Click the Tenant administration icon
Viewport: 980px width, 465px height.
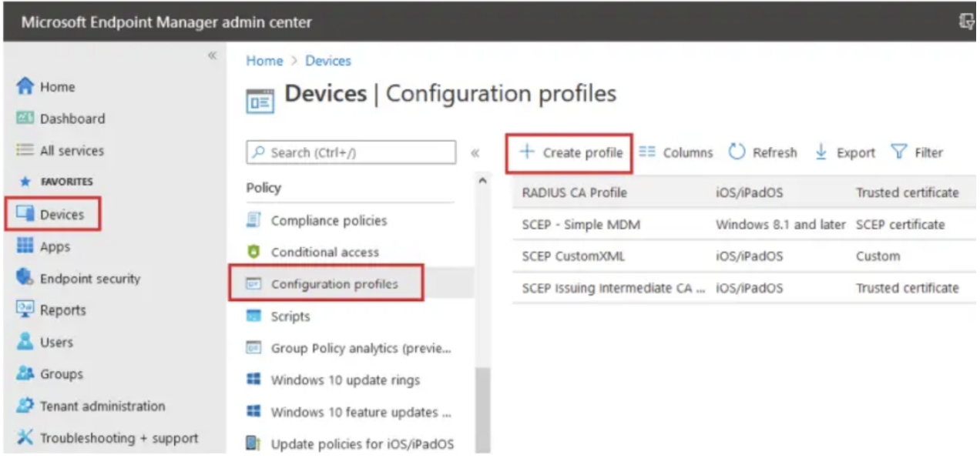coord(25,406)
